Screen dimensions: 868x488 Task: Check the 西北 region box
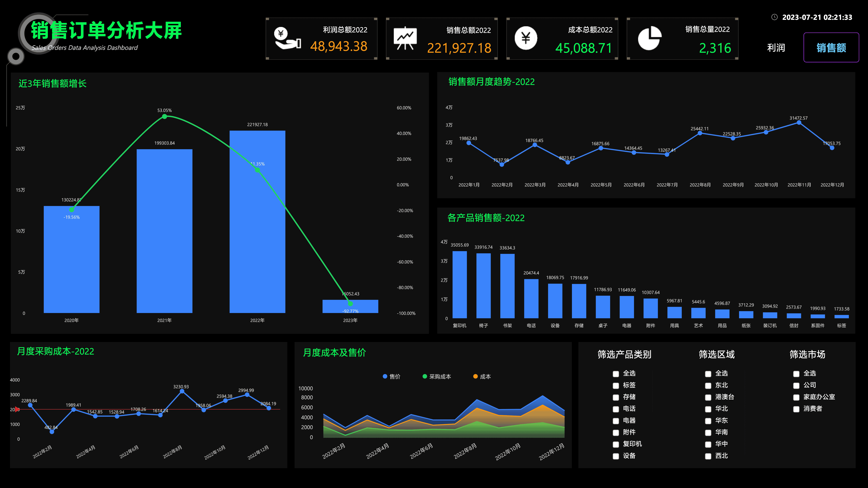tap(708, 456)
